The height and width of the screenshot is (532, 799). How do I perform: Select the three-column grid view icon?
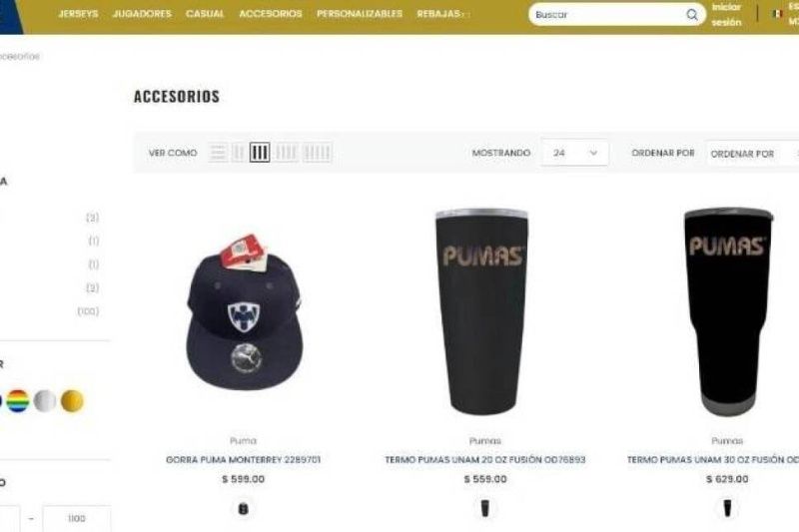click(x=260, y=153)
